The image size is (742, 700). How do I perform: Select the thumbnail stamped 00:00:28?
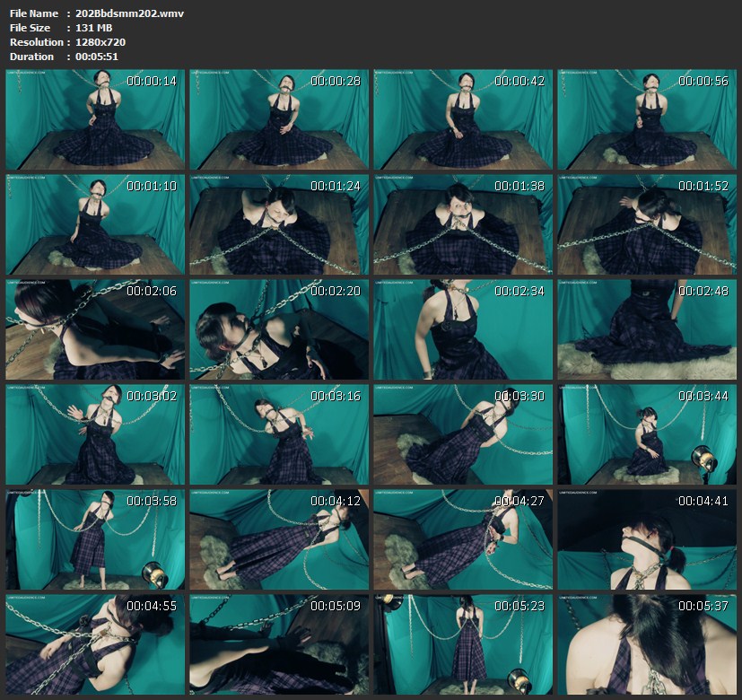pyautogui.click(x=279, y=119)
